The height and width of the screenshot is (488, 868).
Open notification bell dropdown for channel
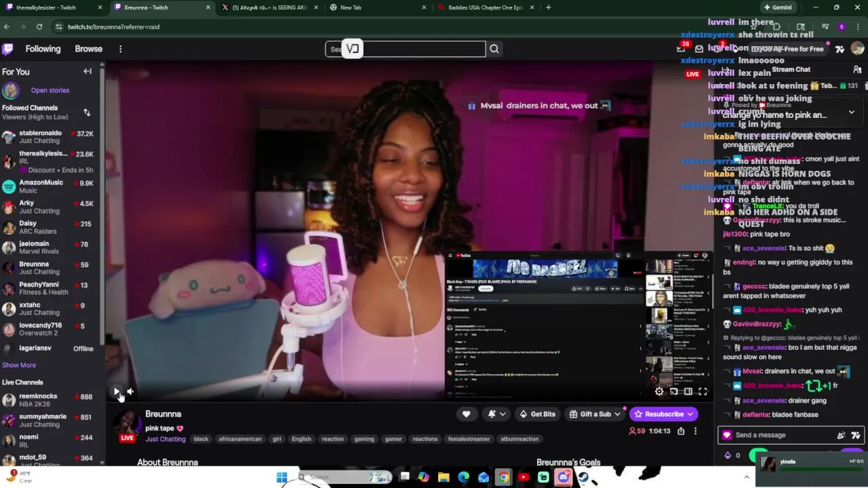[496, 414]
